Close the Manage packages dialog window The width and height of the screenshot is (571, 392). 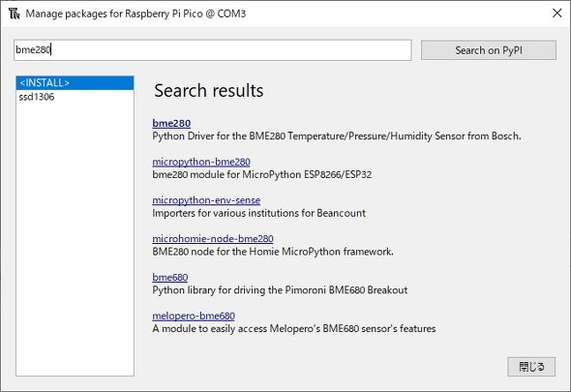(556, 14)
